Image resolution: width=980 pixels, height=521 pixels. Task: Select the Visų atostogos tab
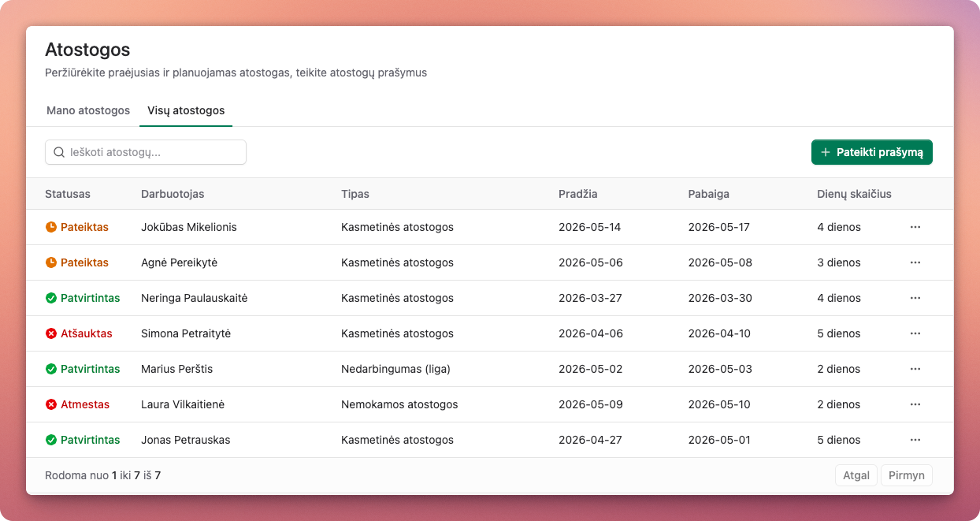click(x=186, y=110)
